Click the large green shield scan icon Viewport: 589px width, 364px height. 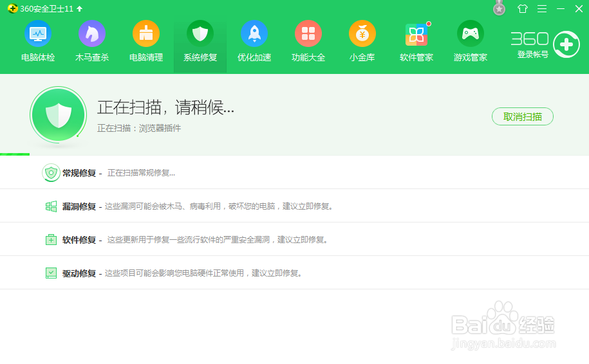[58, 114]
